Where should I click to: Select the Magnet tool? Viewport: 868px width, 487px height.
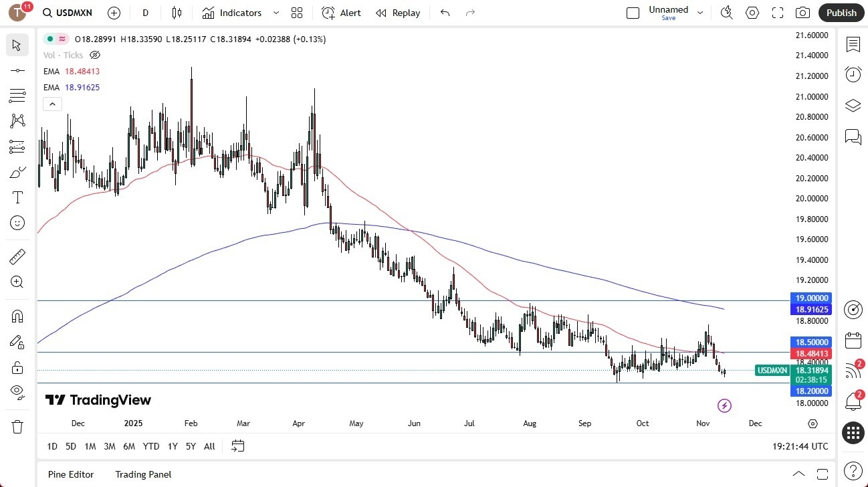click(x=17, y=316)
